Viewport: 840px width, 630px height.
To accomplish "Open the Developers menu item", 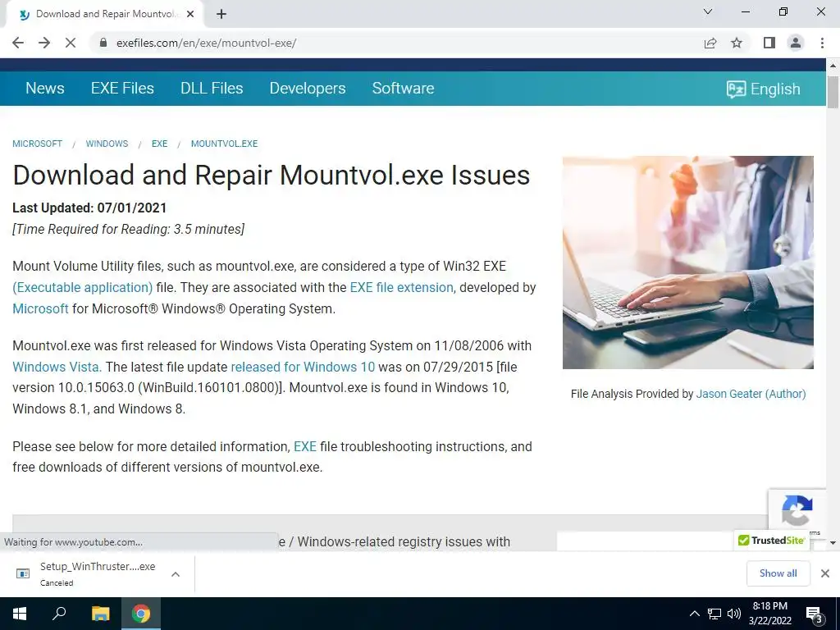I will pyautogui.click(x=308, y=89).
